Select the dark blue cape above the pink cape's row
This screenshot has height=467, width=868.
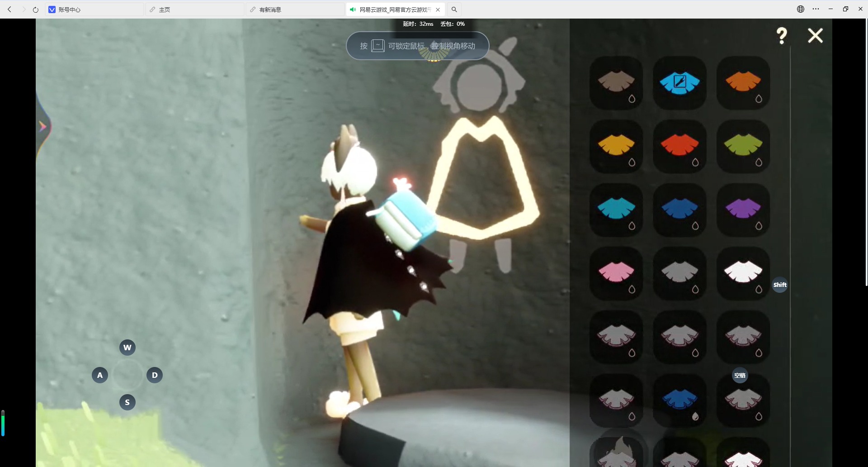[x=679, y=210]
